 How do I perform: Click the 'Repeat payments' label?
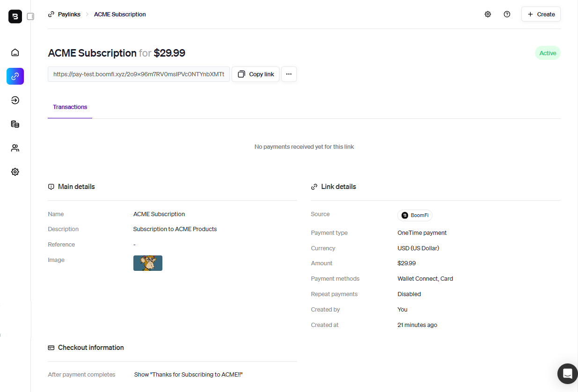point(334,294)
